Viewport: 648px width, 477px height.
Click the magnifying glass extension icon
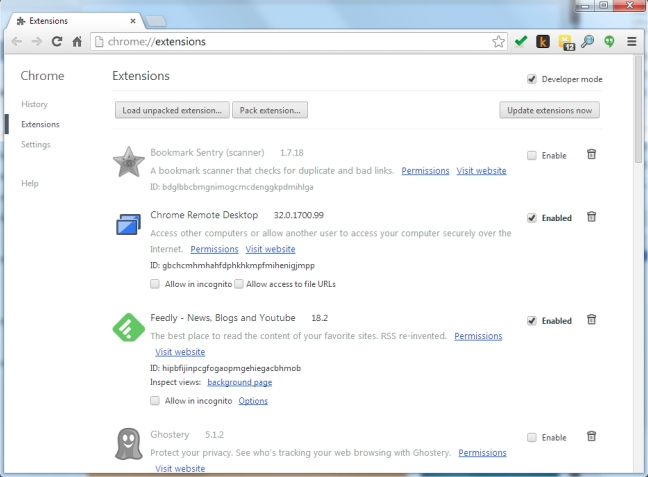click(x=587, y=41)
